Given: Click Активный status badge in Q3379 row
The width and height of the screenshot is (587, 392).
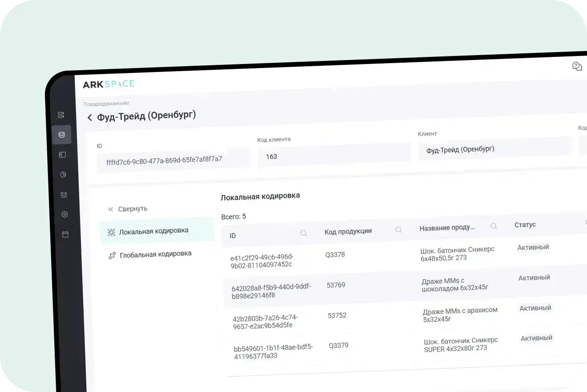Looking at the screenshot, I should click(537, 338).
